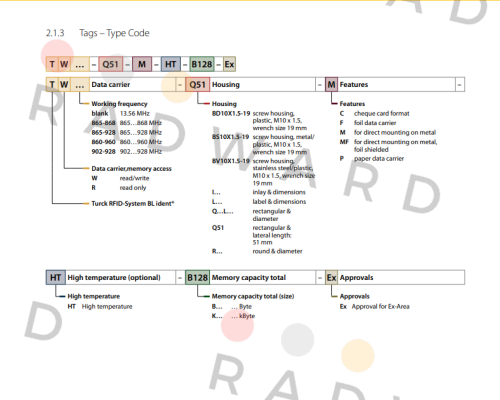This screenshot has height=400, width=500.
Task: Click the "High temperature (optional)" header
Action: [111, 277]
